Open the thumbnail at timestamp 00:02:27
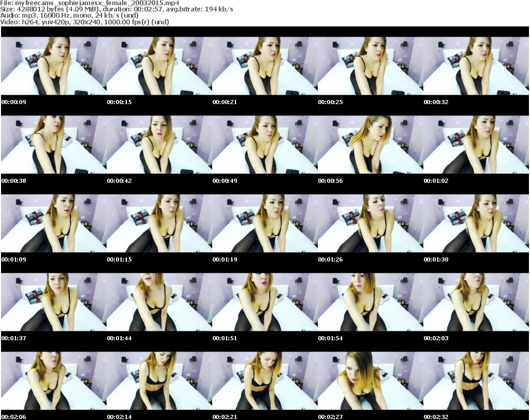This screenshot has height=420, width=530. pyautogui.click(x=371, y=381)
